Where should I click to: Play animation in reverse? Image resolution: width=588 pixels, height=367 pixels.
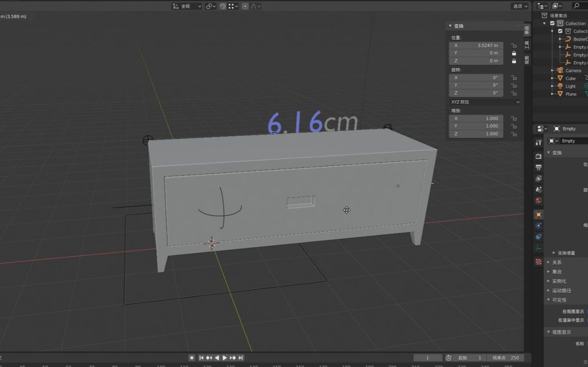pos(217,358)
